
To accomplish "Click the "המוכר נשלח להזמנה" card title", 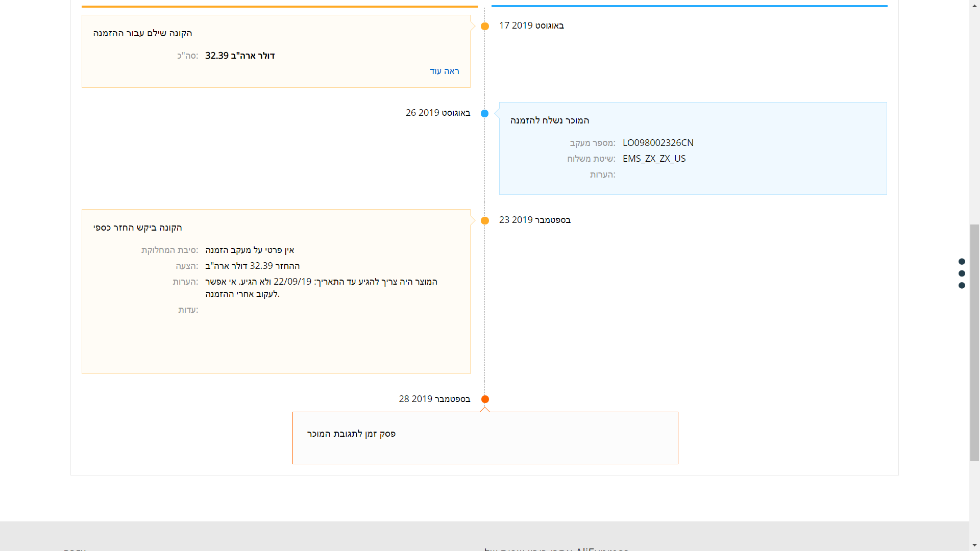I will click(x=550, y=120).
